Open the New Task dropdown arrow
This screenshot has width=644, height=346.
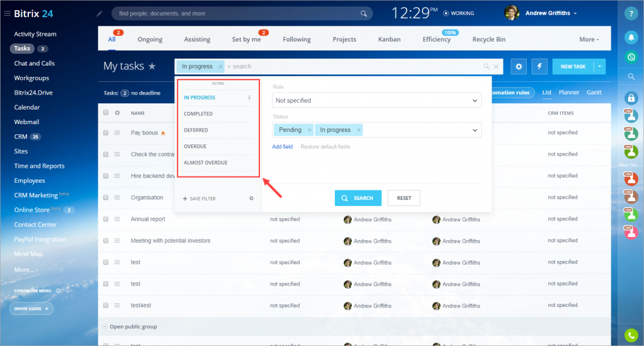[x=600, y=66]
